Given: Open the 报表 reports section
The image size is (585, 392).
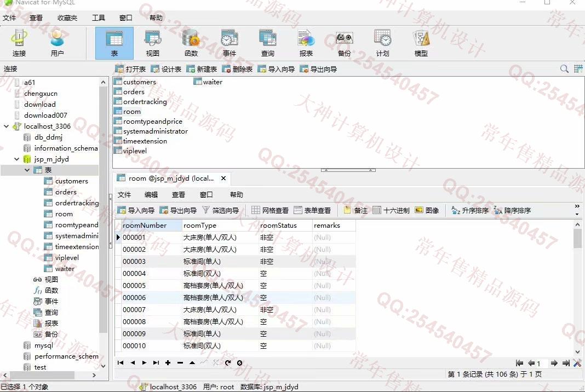Looking at the screenshot, I should (306, 43).
